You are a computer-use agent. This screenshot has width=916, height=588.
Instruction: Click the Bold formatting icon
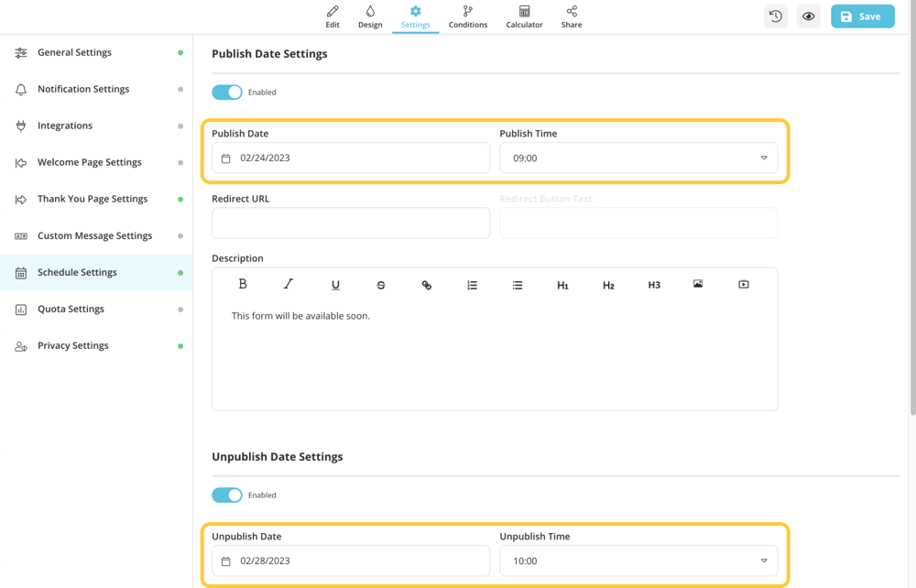pos(243,285)
